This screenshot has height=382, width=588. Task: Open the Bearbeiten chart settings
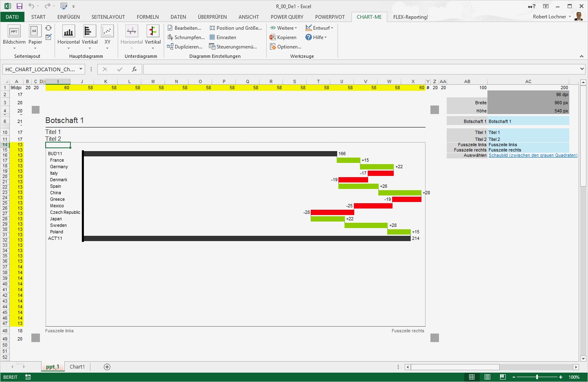coord(184,28)
